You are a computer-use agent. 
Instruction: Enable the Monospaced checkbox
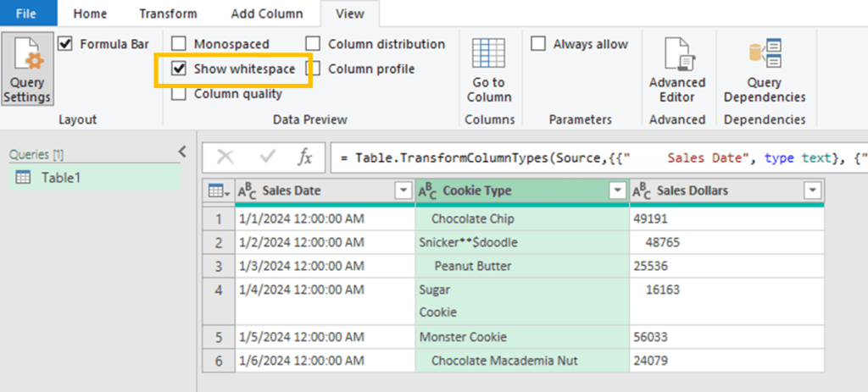[179, 44]
